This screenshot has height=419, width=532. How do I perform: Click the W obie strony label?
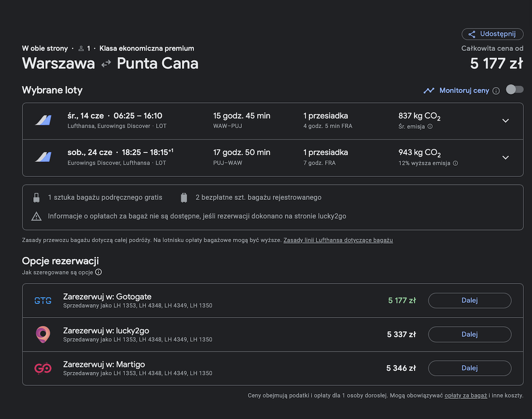pyautogui.click(x=45, y=49)
